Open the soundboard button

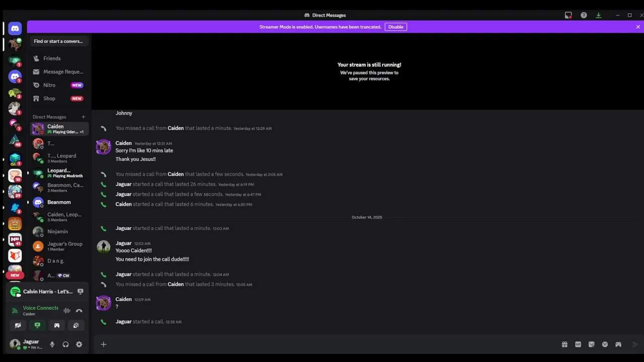(x=76, y=325)
